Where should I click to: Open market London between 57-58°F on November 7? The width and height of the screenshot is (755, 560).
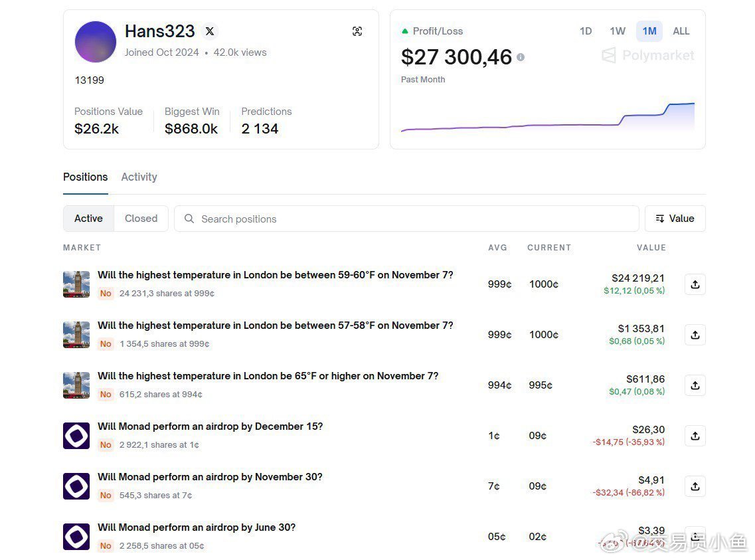pyautogui.click(x=276, y=326)
